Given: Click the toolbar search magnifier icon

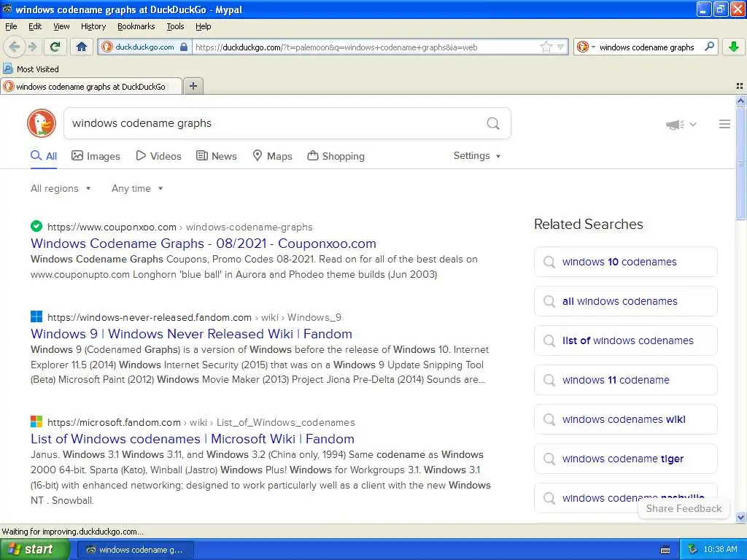Looking at the screenshot, I should [x=709, y=47].
